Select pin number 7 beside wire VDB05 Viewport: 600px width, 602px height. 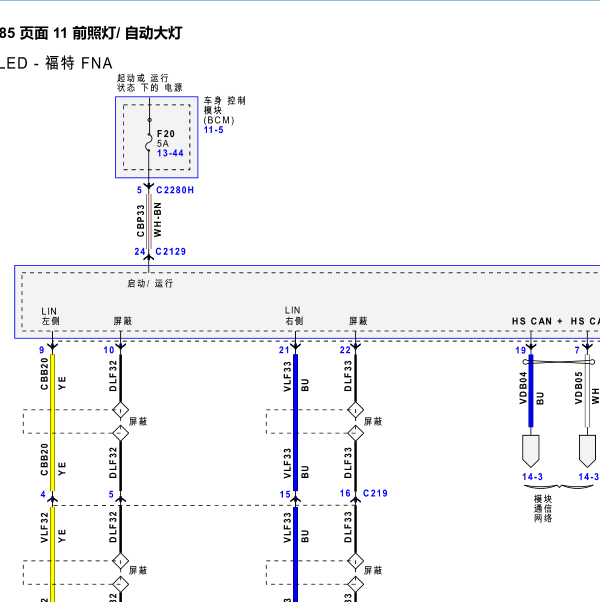tap(577, 350)
